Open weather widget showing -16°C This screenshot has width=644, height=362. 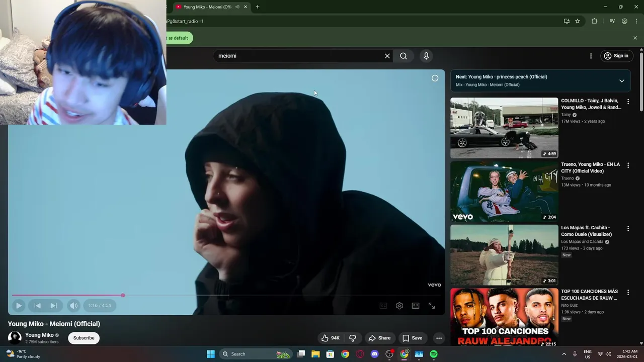23,354
